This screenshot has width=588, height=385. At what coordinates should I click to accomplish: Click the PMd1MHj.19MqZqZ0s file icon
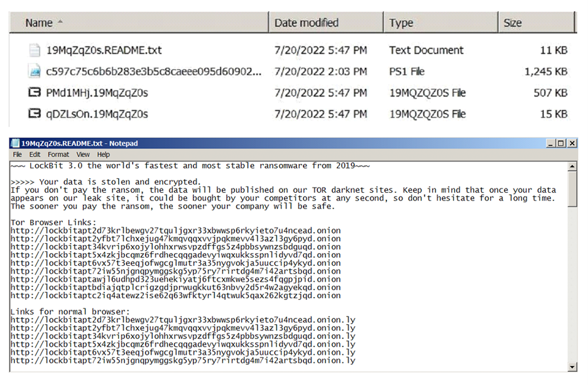35,93
